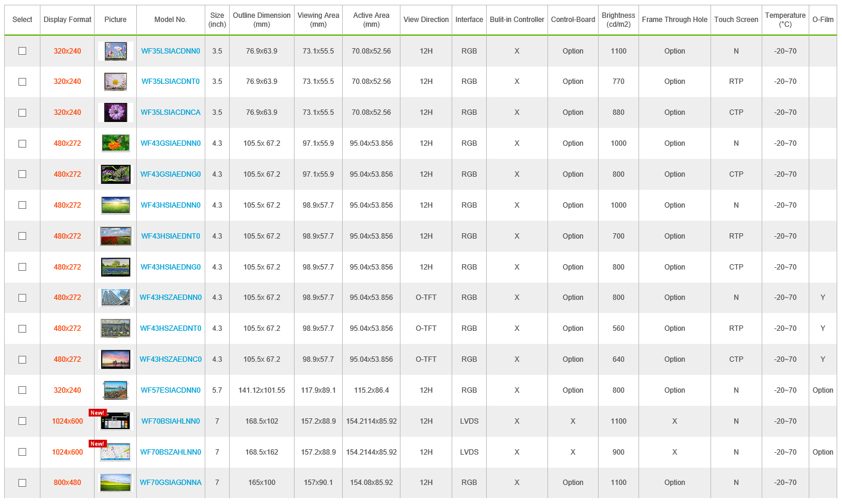Screen dimensions: 842x504
Task: Open the WF43HSZAEDNC0 product link
Action: click(x=171, y=359)
